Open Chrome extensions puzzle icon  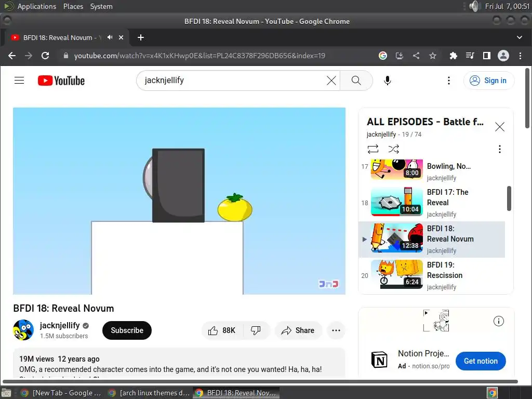click(x=453, y=56)
